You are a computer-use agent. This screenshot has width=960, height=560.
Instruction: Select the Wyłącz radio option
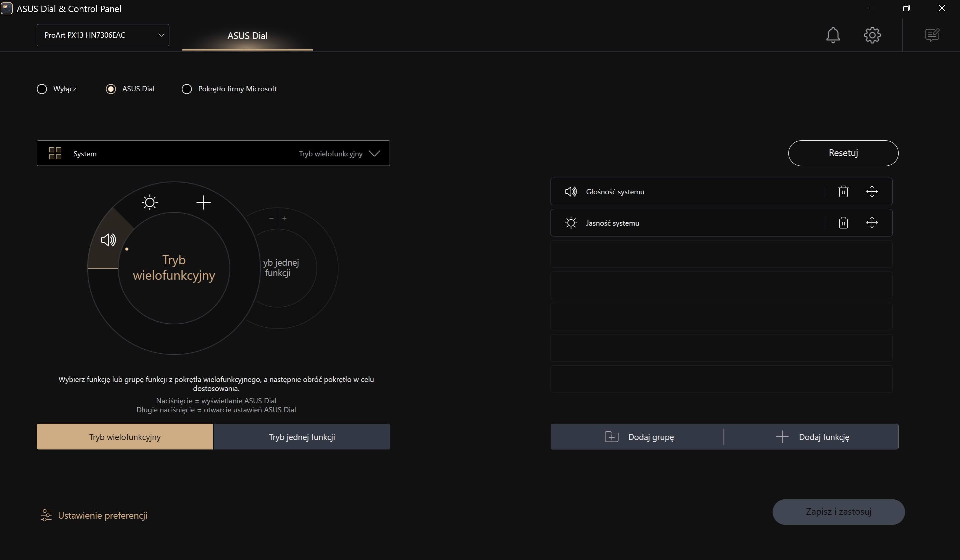[x=42, y=89]
